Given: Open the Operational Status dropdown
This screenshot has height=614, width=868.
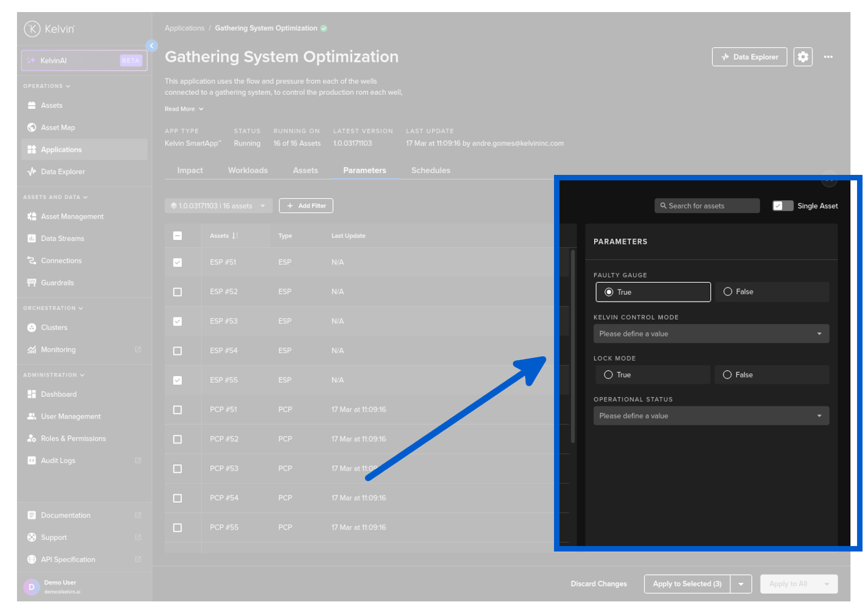Looking at the screenshot, I should click(711, 416).
